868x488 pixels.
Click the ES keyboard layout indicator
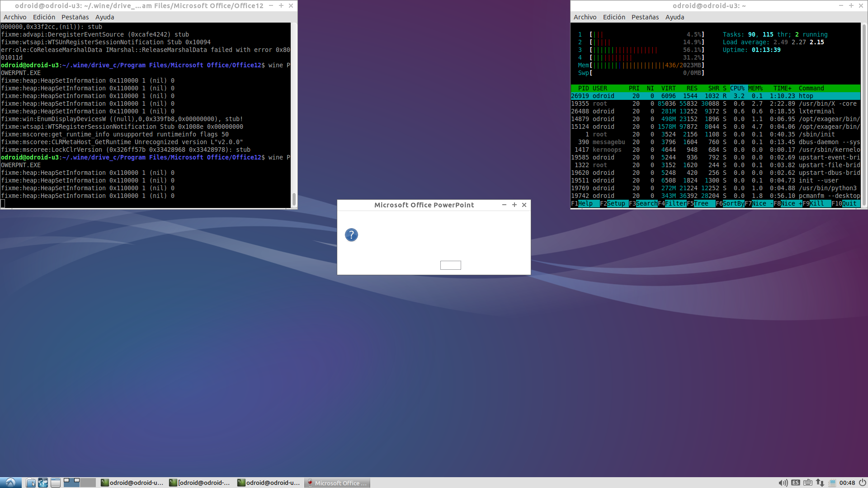coord(796,483)
